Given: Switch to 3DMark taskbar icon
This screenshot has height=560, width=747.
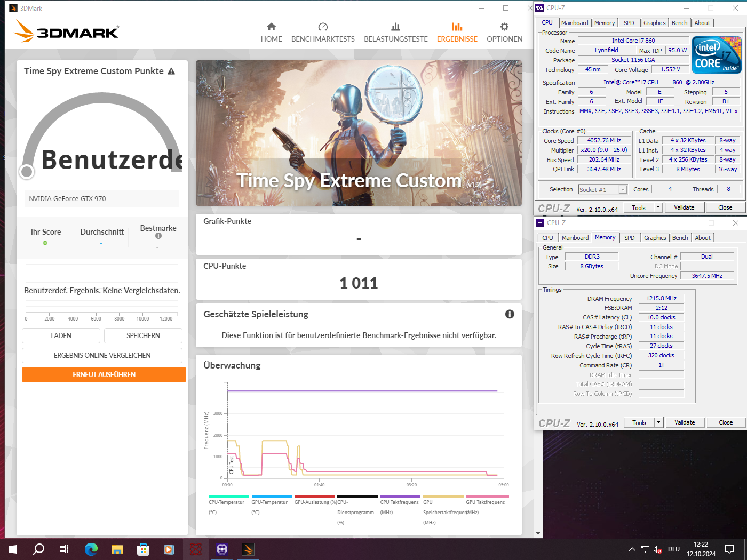Looking at the screenshot, I should pos(248,549).
